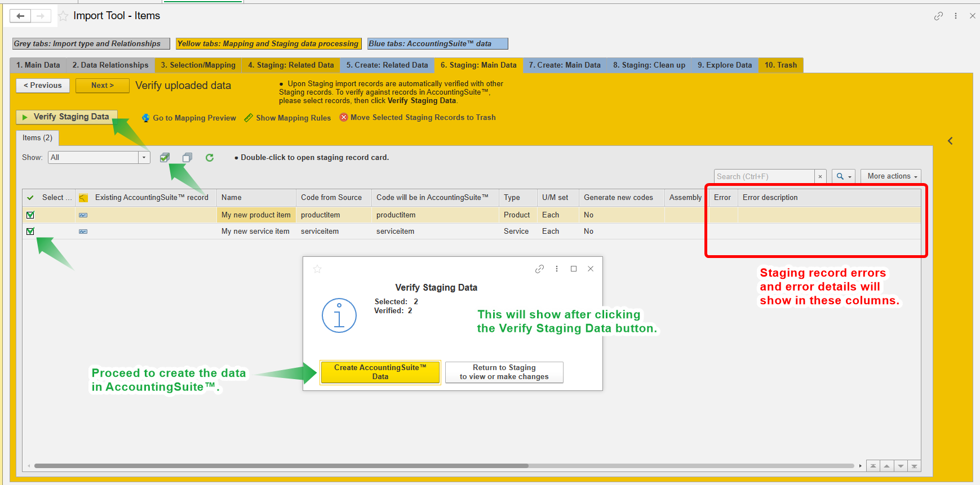Go forward with the right arrow button
Viewport: 980px width, 485px height.
tap(41, 16)
